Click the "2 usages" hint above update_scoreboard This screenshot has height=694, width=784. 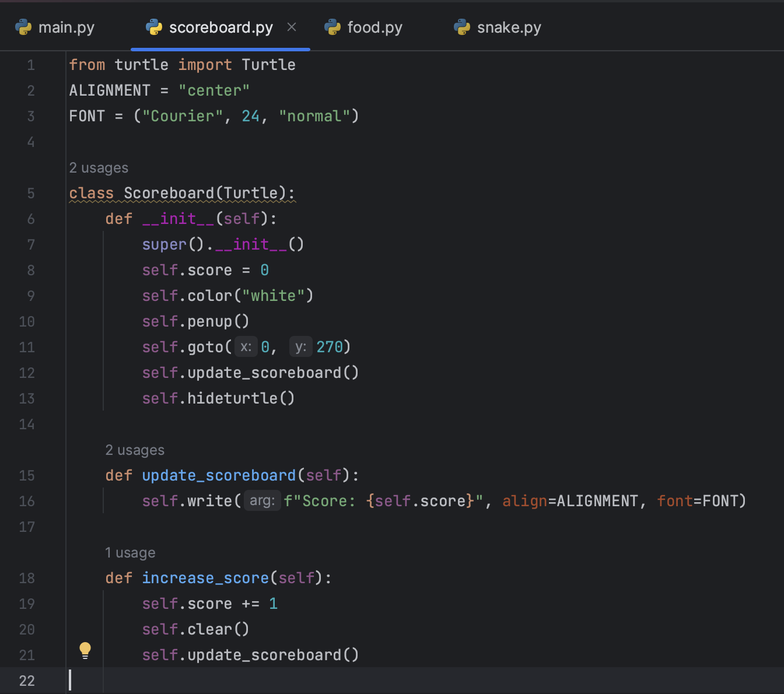click(x=135, y=450)
